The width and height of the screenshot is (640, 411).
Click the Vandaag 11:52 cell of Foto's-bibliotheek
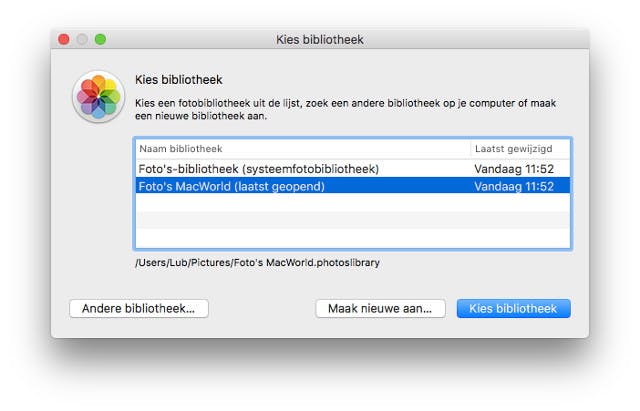[x=514, y=169]
